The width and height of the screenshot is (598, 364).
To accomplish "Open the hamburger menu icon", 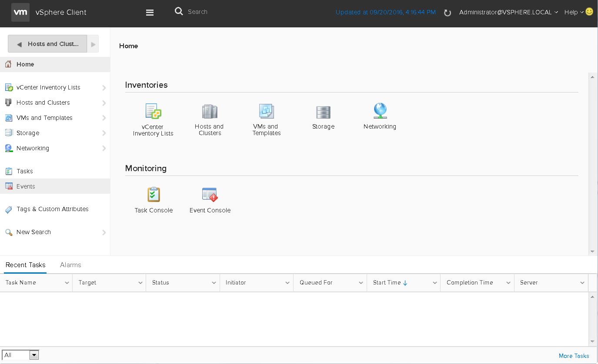I will pos(150,13).
